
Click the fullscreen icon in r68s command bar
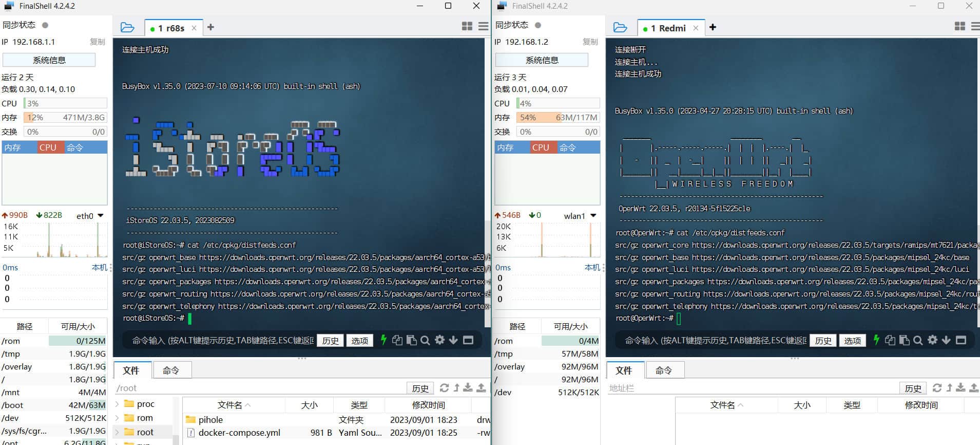(x=468, y=340)
